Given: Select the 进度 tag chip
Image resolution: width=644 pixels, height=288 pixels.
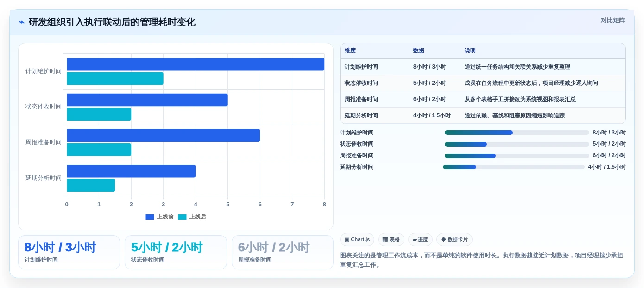Looking at the screenshot, I should point(420,240).
